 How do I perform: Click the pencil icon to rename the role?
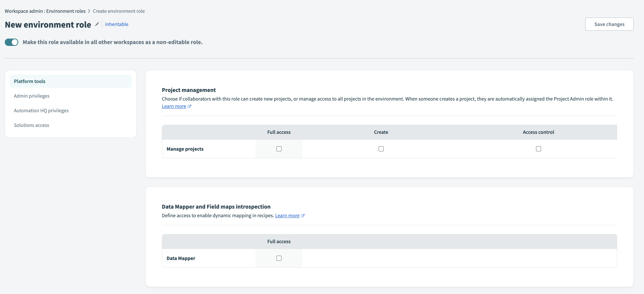pyautogui.click(x=97, y=24)
